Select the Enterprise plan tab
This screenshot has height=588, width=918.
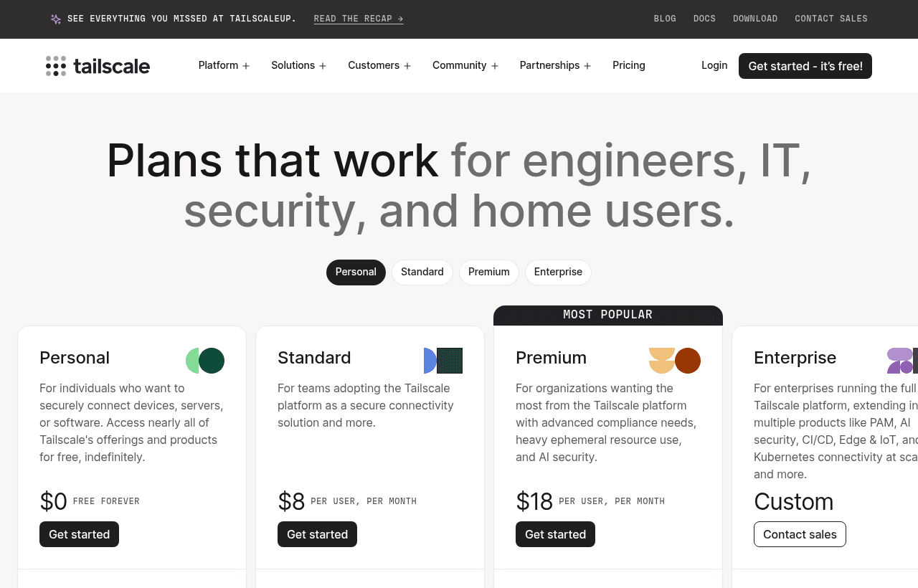pos(558,272)
